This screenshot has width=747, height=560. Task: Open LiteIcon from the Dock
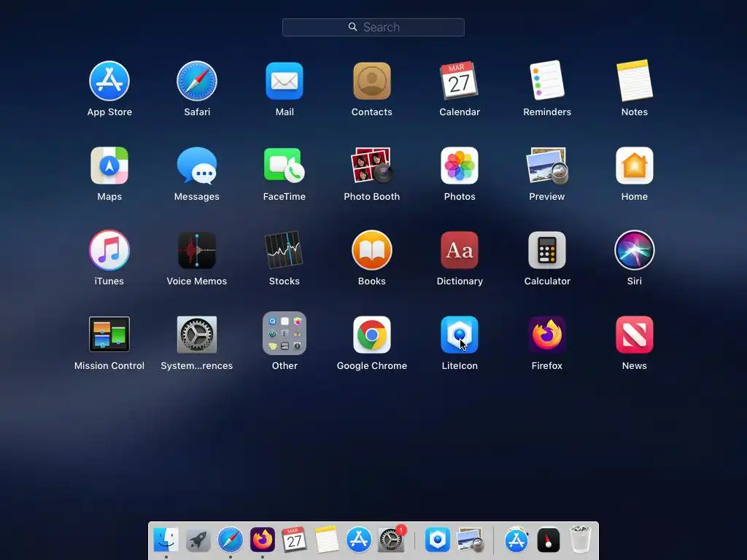438,540
